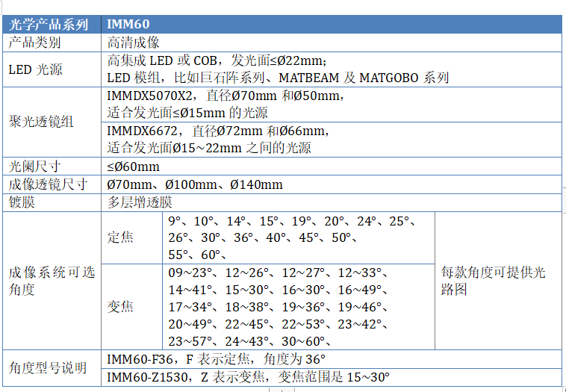The height and width of the screenshot is (392, 566).
Task: Click the zoom line starting '23~57°'
Action: click(x=250, y=341)
